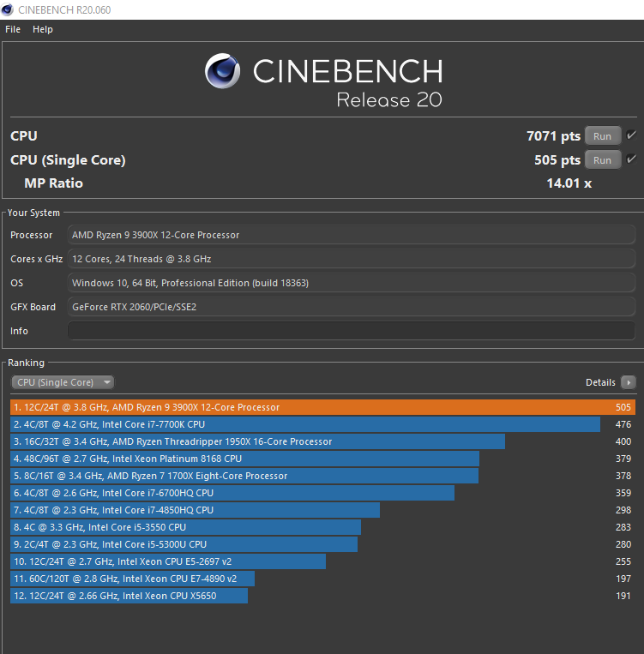The image size is (644, 654).
Task: Click the CPU (Single Core) heading label
Action: 68,160
